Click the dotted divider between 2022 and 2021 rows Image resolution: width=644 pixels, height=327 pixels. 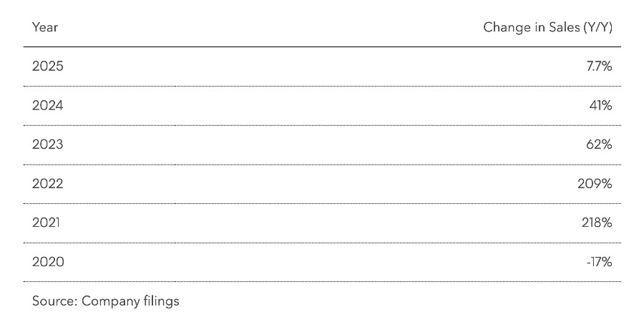[x=322, y=203]
